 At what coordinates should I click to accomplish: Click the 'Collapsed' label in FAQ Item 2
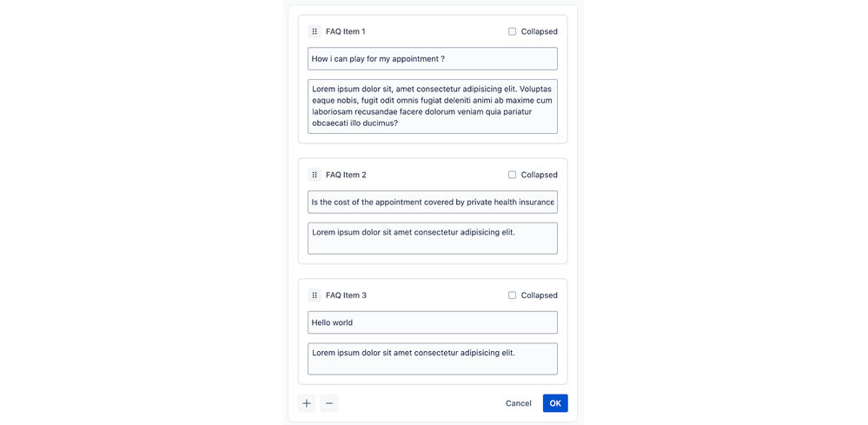540,175
